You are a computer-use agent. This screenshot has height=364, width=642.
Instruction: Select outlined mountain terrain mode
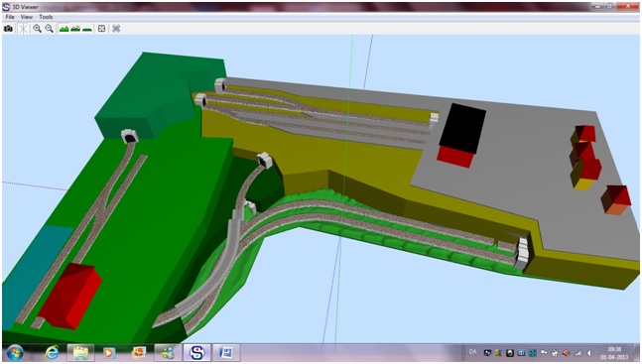pyautogui.click(x=75, y=29)
